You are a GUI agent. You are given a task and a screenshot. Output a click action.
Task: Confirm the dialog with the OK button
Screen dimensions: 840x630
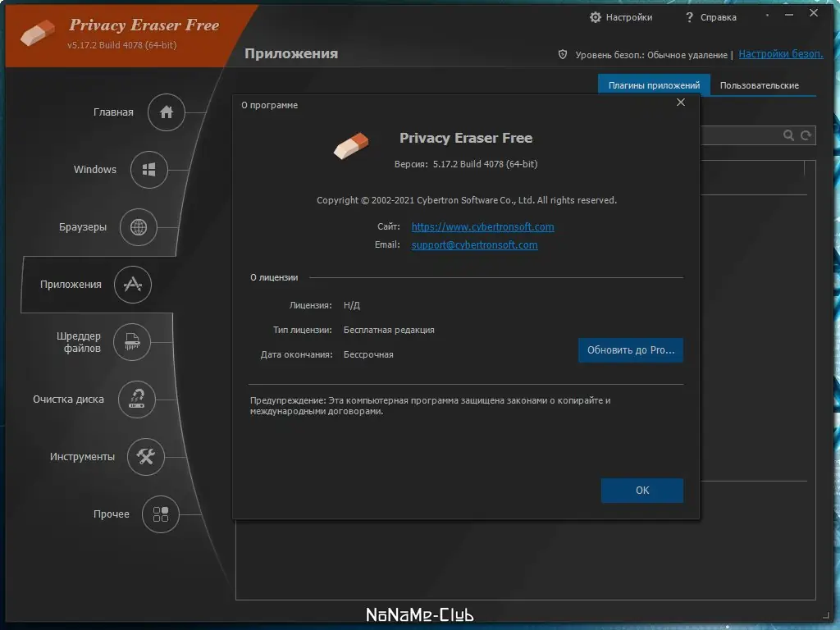641,491
